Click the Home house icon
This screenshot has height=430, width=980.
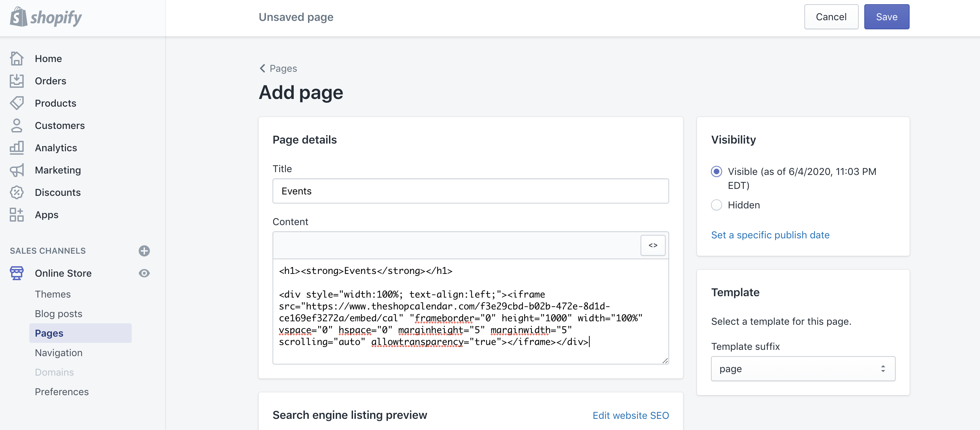tap(17, 59)
